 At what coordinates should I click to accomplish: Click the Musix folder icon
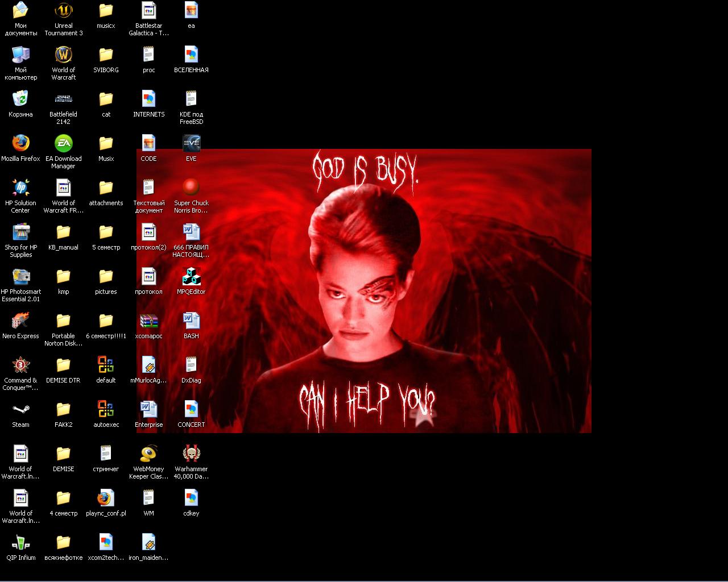106,143
